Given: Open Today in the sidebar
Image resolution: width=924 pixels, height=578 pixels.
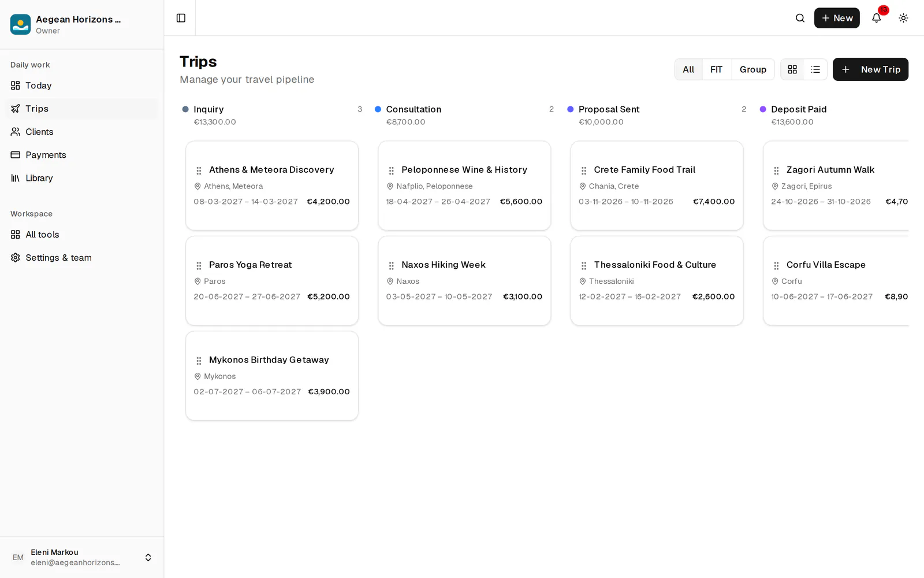Looking at the screenshot, I should [x=81, y=86].
